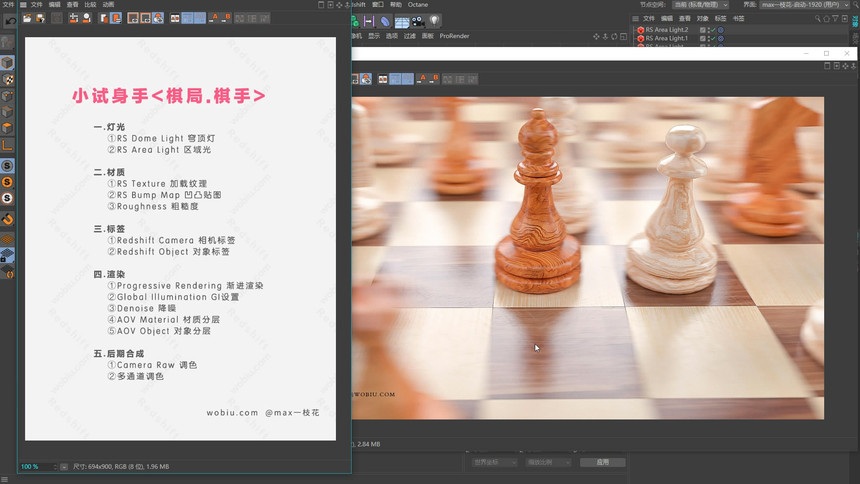Set image as A in left Picture Viewer
This screenshot has height=484, width=860.
point(214,18)
